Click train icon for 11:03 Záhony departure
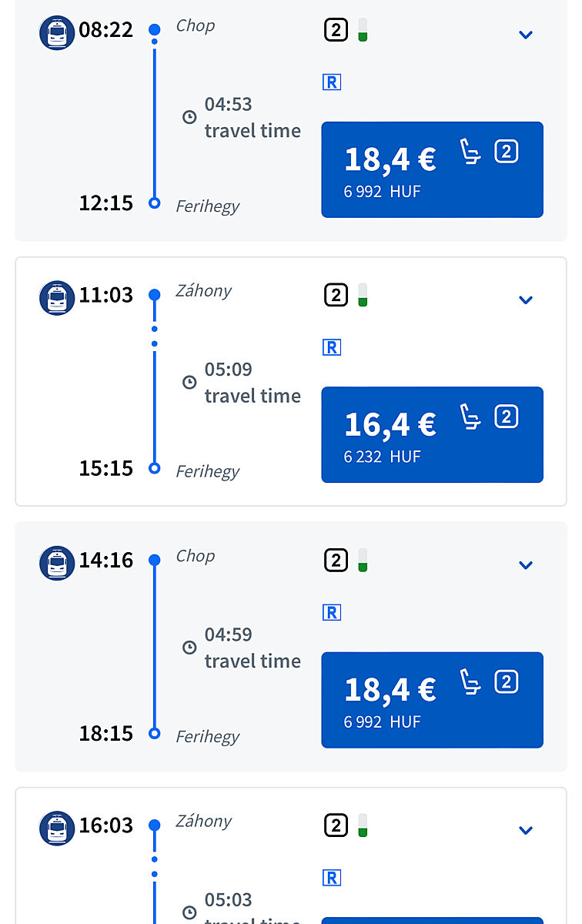This screenshot has width=582, height=924. pyautogui.click(x=57, y=298)
